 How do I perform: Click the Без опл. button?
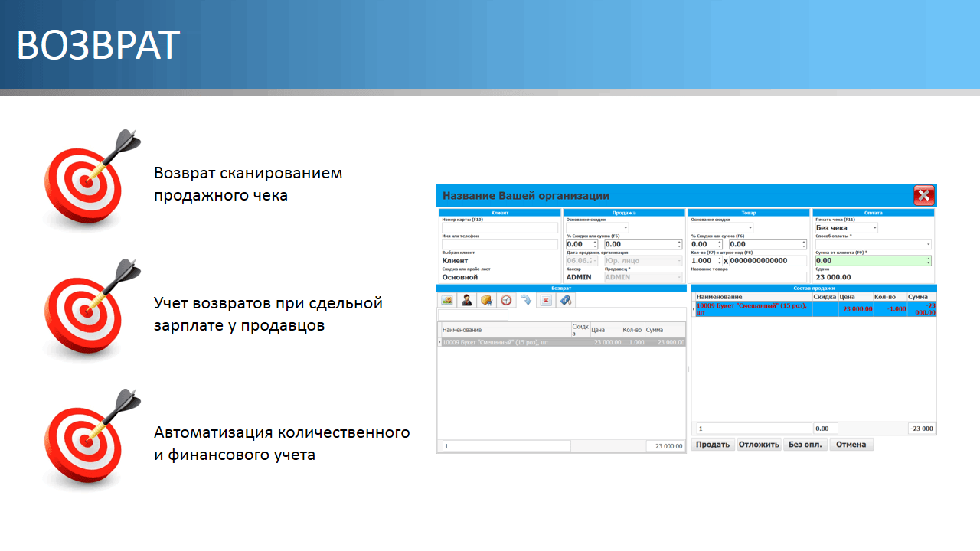click(805, 445)
